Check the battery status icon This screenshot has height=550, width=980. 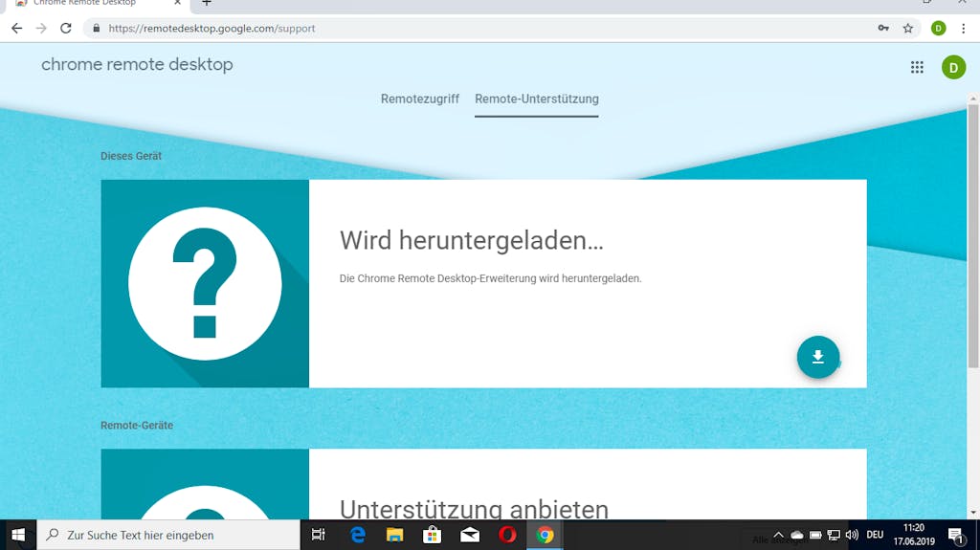pyautogui.click(x=815, y=535)
